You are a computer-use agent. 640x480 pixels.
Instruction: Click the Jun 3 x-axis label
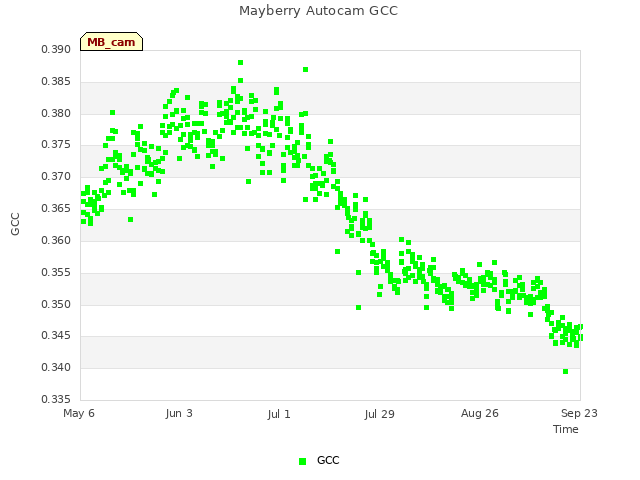[179, 413]
